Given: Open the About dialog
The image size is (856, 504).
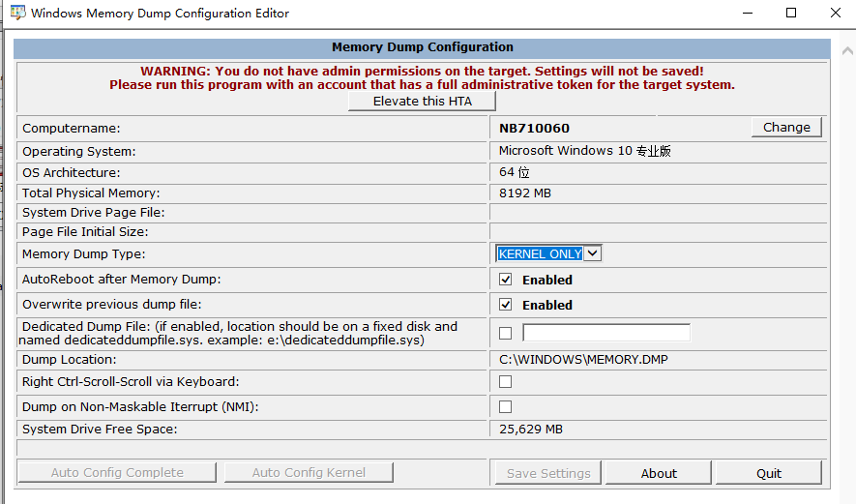Looking at the screenshot, I should (x=659, y=473).
